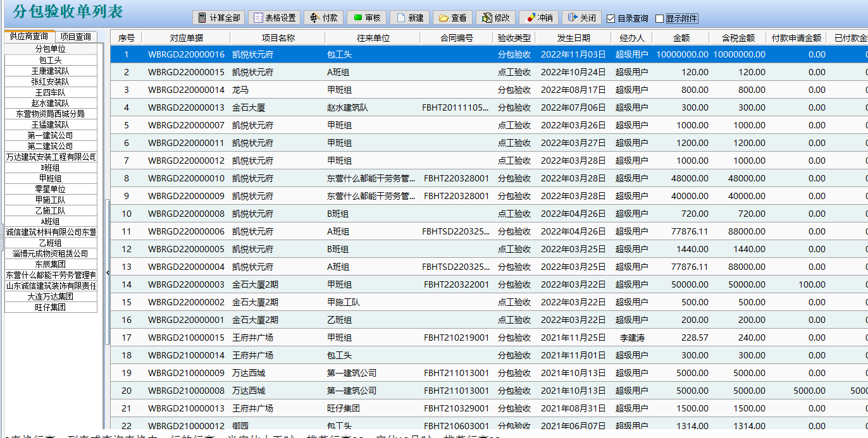The height and width of the screenshot is (438, 868).
Task: Sort by the 发生日期 column header
Action: point(573,38)
